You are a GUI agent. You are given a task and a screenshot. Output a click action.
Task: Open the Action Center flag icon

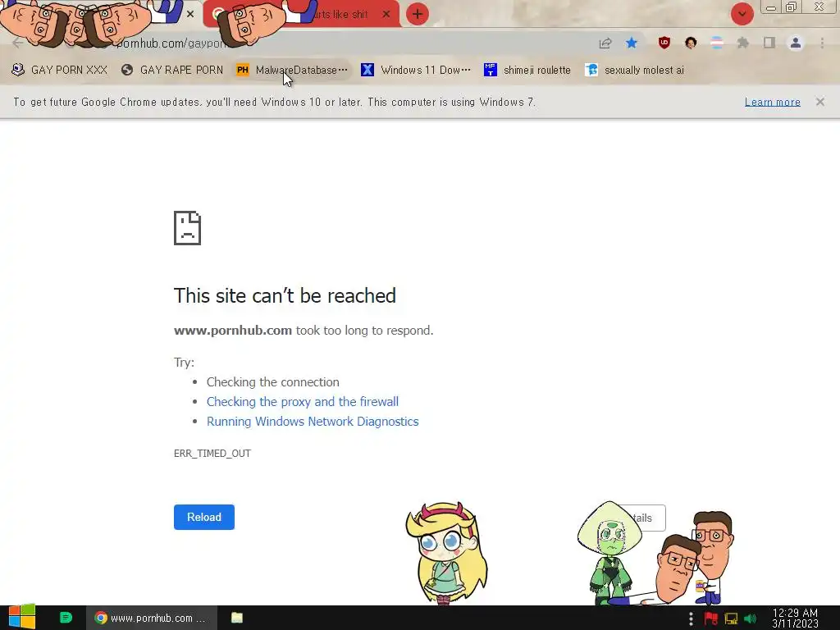[711, 619]
